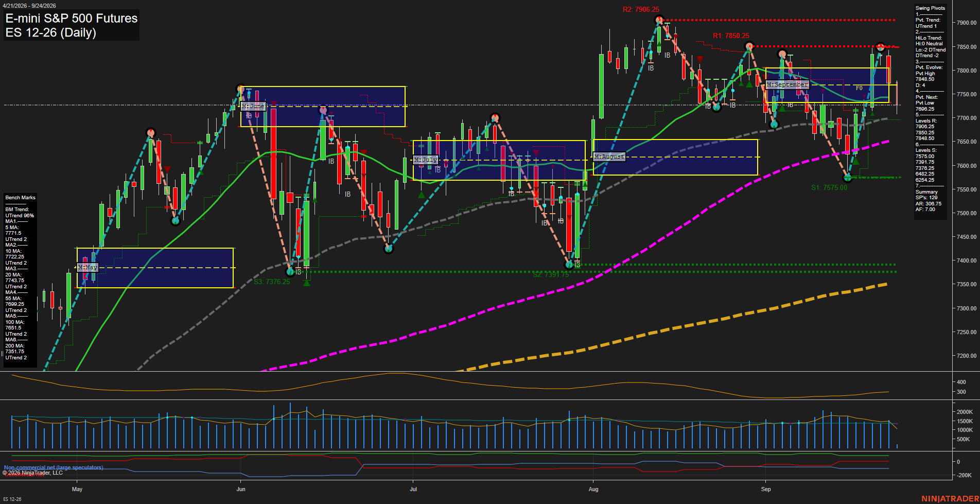This screenshot has height=504, width=980.
Task: Click 2000K on the volume axis
Action: pyautogui.click(x=965, y=412)
